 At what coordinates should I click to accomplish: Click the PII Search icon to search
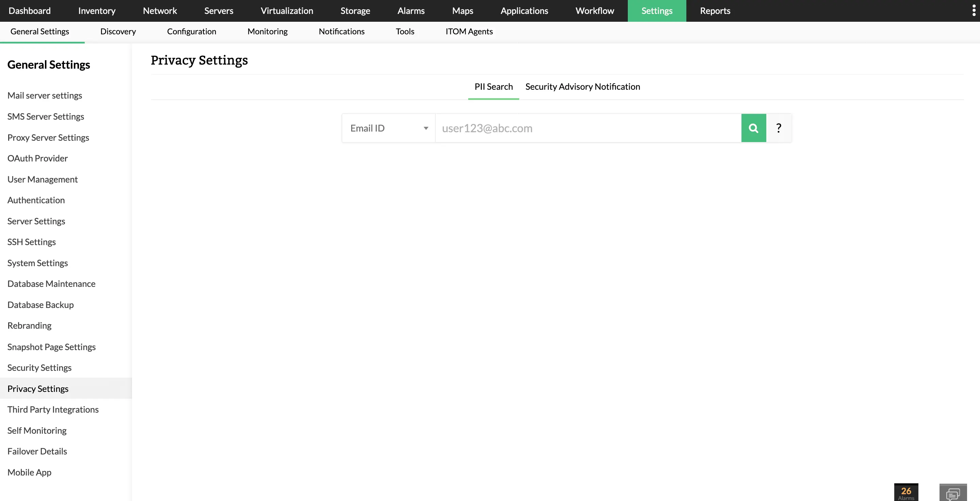coord(754,128)
